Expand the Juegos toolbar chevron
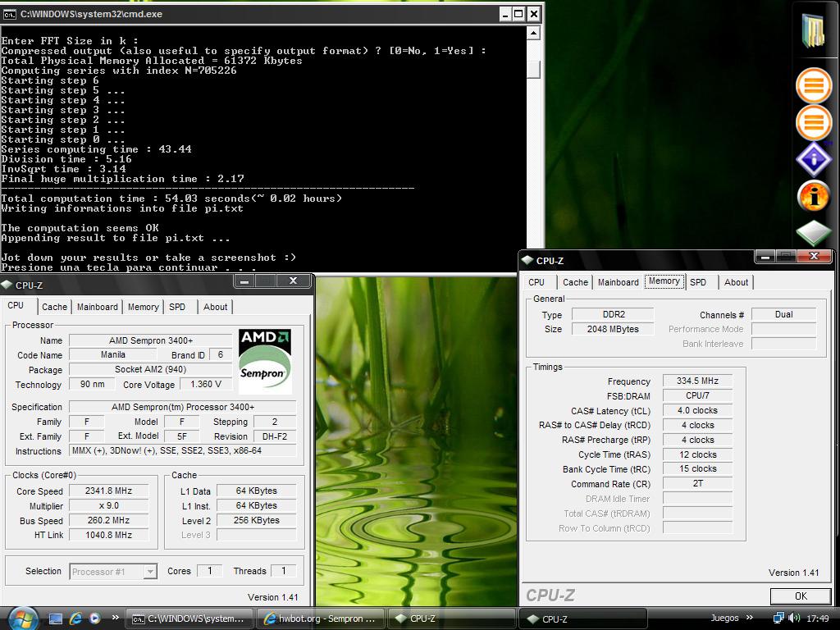Viewport: 840px width, 630px height. (750, 617)
